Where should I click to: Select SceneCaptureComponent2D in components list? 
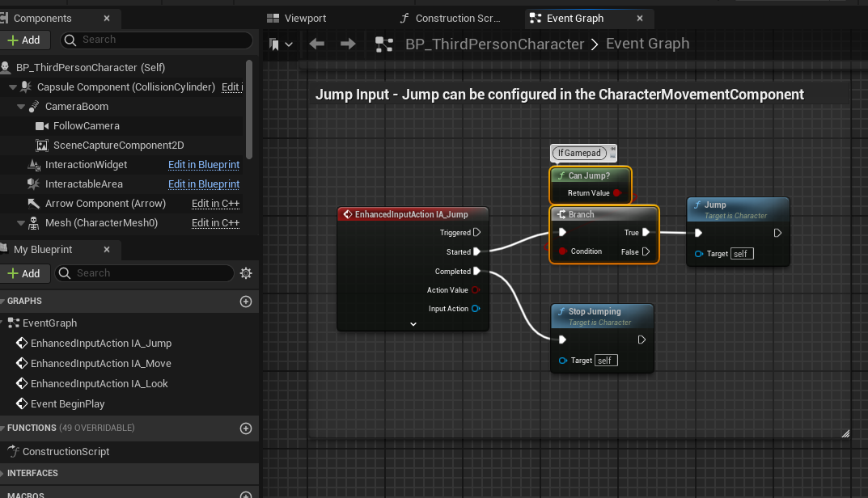click(x=118, y=145)
